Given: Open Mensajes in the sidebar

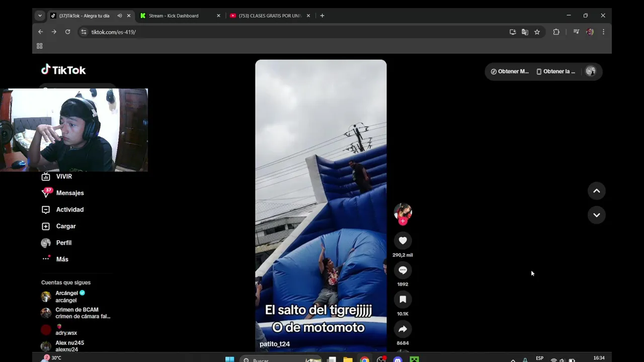Looking at the screenshot, I should [x=63, y=193].
